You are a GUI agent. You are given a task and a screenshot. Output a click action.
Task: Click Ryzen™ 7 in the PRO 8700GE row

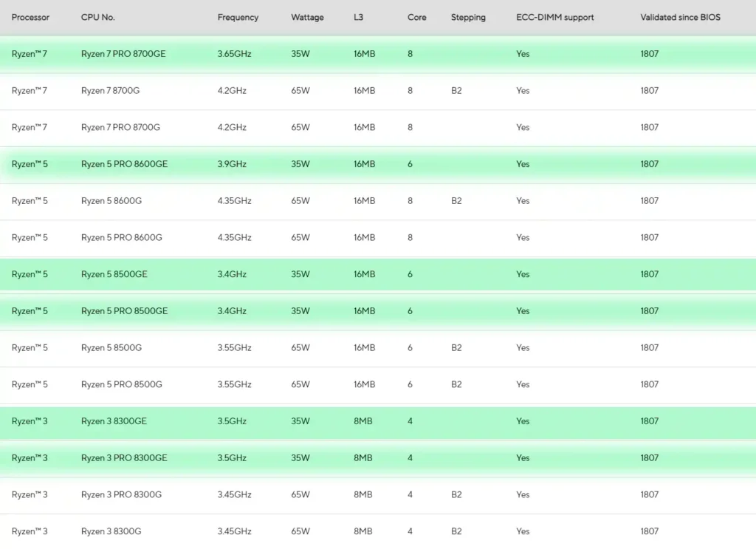30,54
